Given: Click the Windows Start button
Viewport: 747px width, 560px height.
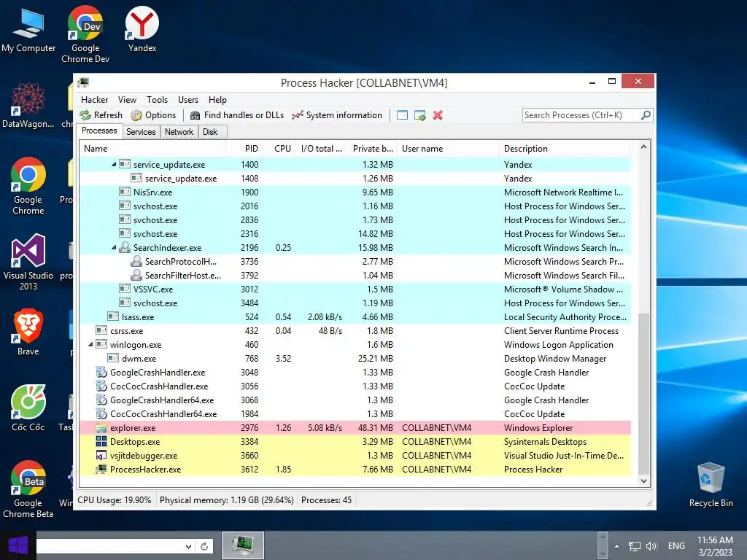Looking at the screenshot, I should click(18, 545).
